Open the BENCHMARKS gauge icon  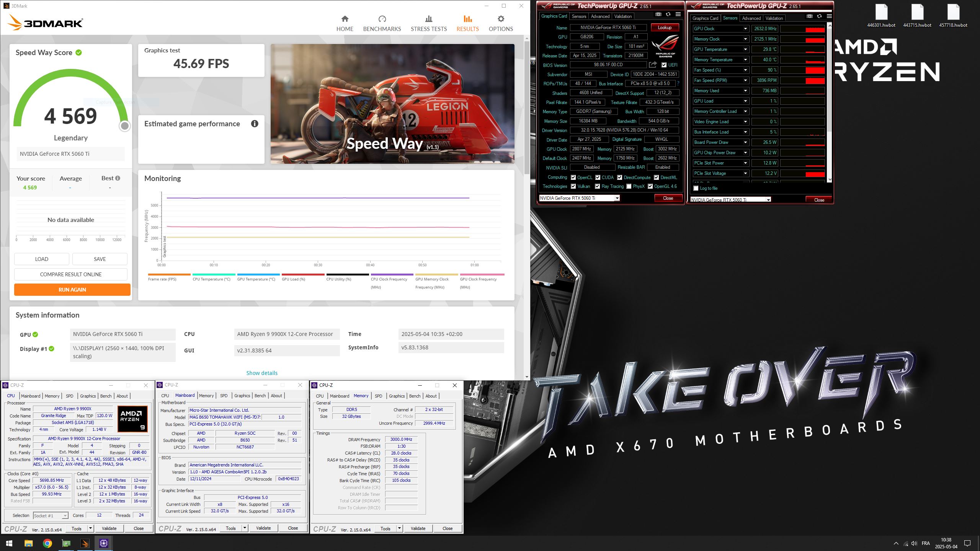point(382,19)
